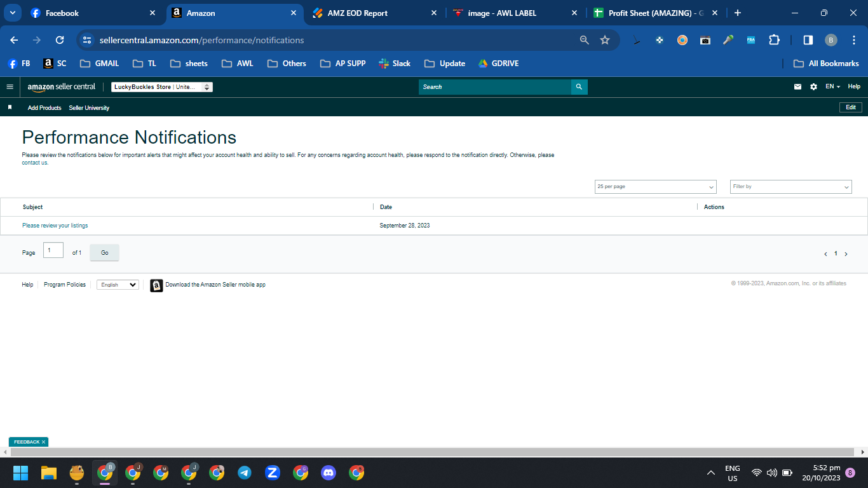868x488 pixels.
Task: Click the search magnifier button
Action: (x=579, y=87)
